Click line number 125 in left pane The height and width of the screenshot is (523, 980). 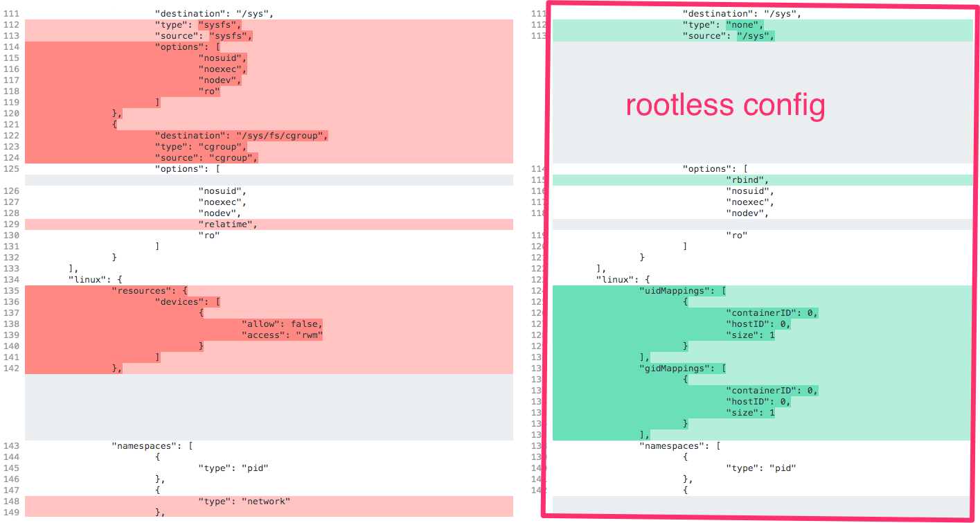click(x=10, y=168)
